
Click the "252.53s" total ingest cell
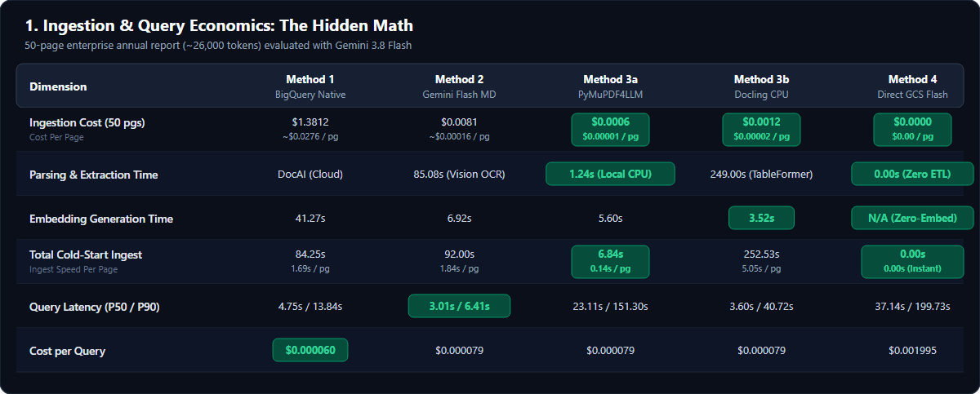click(x=761, y=261)
